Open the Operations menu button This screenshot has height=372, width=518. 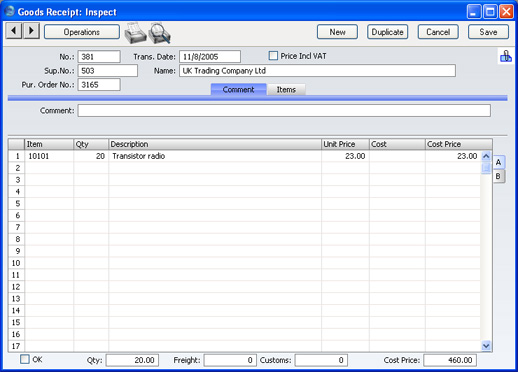82,32
